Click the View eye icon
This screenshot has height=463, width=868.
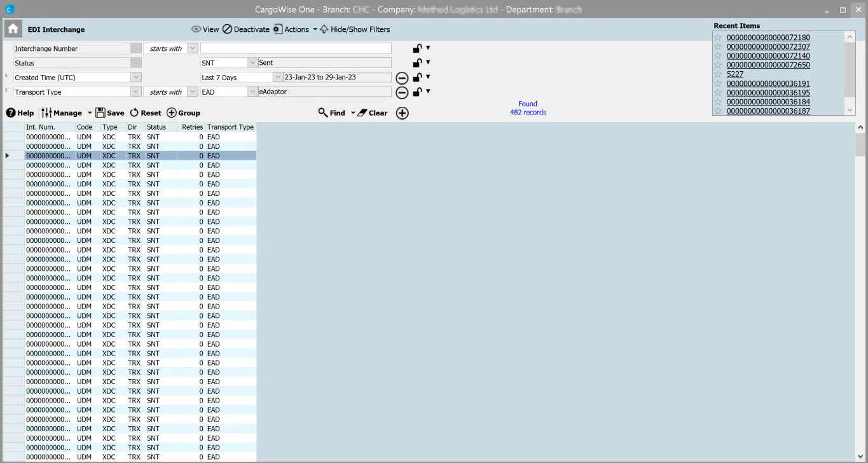click(x=196, y=29)
